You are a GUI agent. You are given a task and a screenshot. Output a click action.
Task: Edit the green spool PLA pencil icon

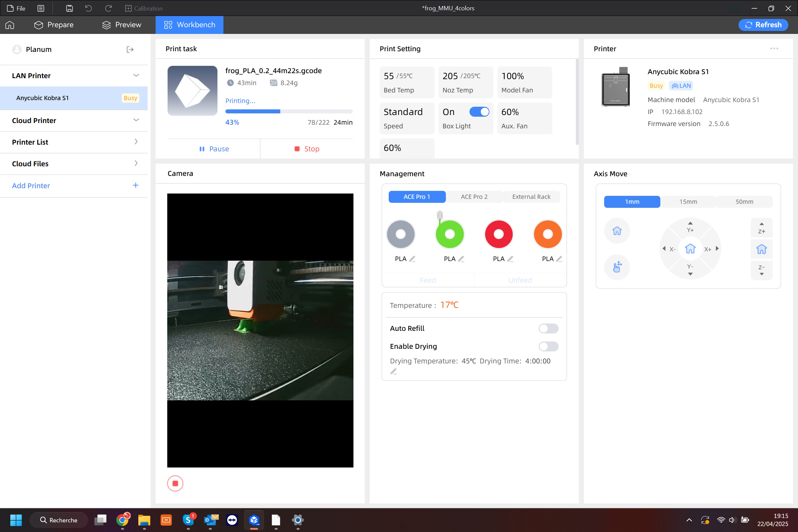[461, 259]
